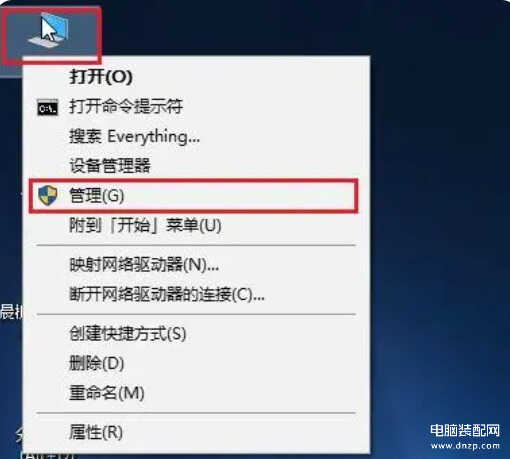Select the partially hidden desktop icon label left of menu
Screen dimensions: 510x459
click(x=11, y=312)
